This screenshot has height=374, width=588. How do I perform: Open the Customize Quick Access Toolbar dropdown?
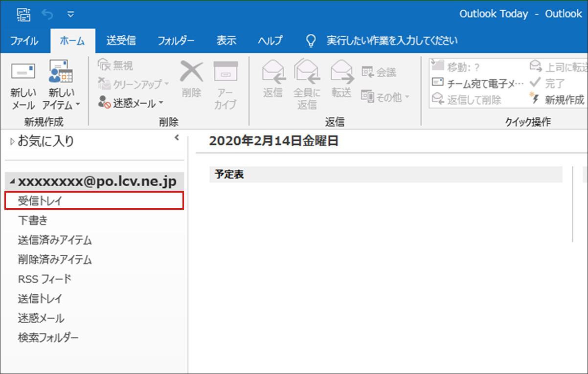[x=71, y=14]
